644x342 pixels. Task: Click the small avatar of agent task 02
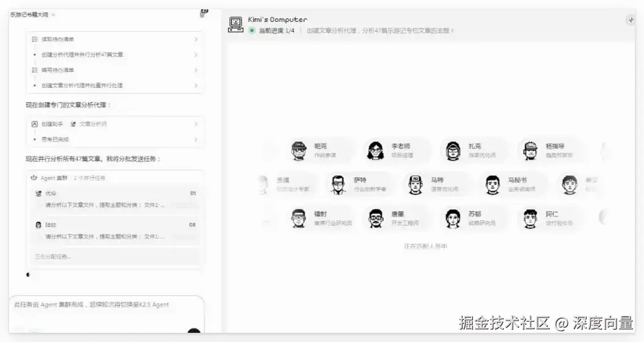coord(38,225)
